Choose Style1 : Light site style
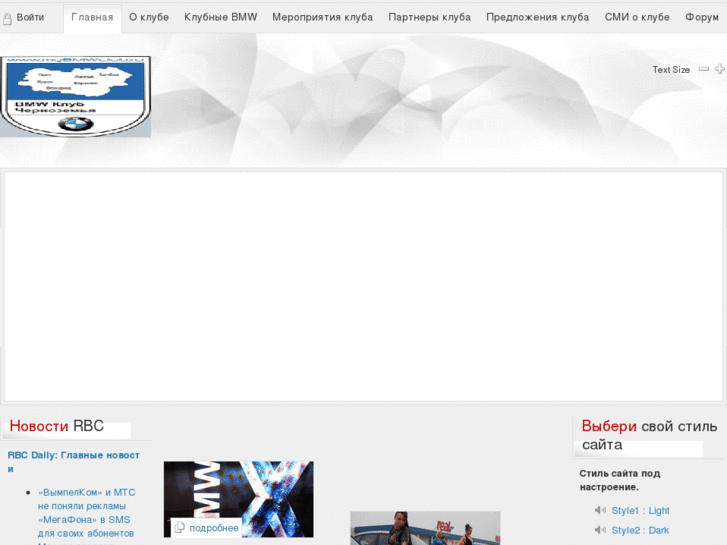727x545 pixels. [640, 510]
